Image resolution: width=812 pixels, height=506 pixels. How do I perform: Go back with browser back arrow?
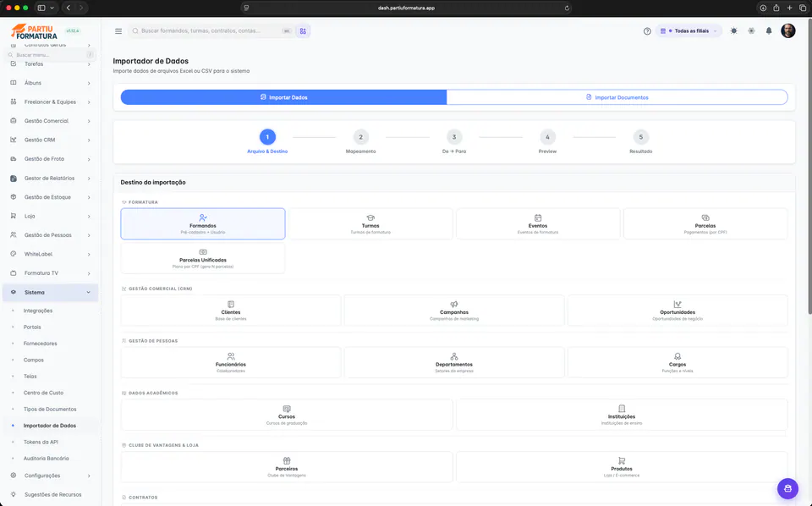pyautogui.click(x=69, y=8)
